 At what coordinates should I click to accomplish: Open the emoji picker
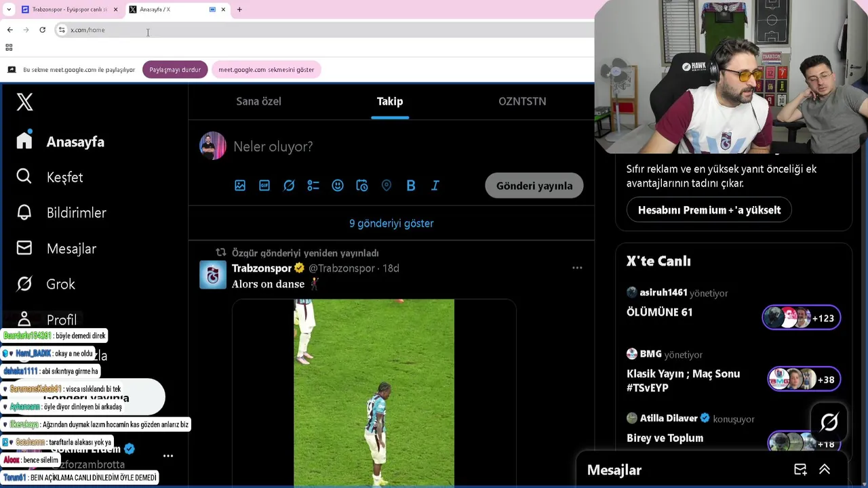coord(338,185)
